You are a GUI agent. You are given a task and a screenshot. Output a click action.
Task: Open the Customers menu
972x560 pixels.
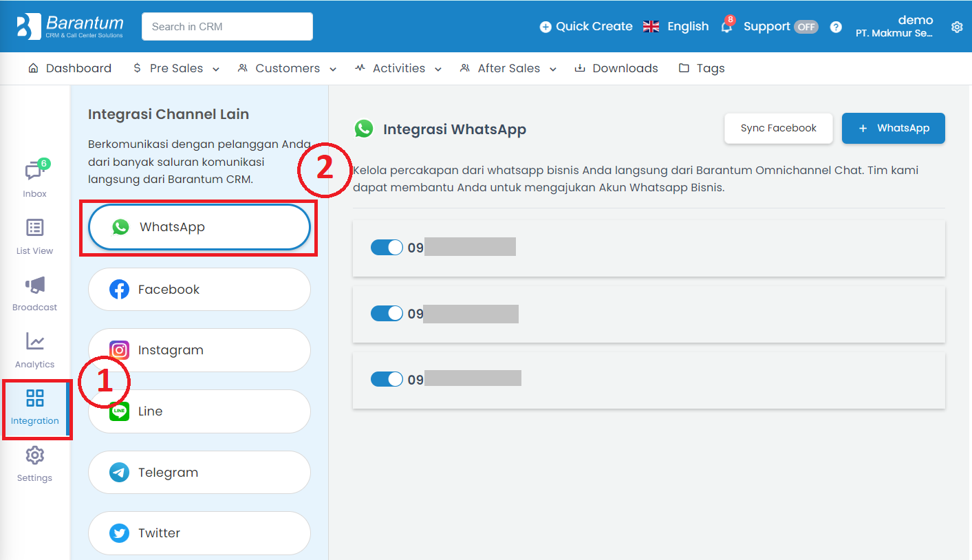tap(288, 68)
